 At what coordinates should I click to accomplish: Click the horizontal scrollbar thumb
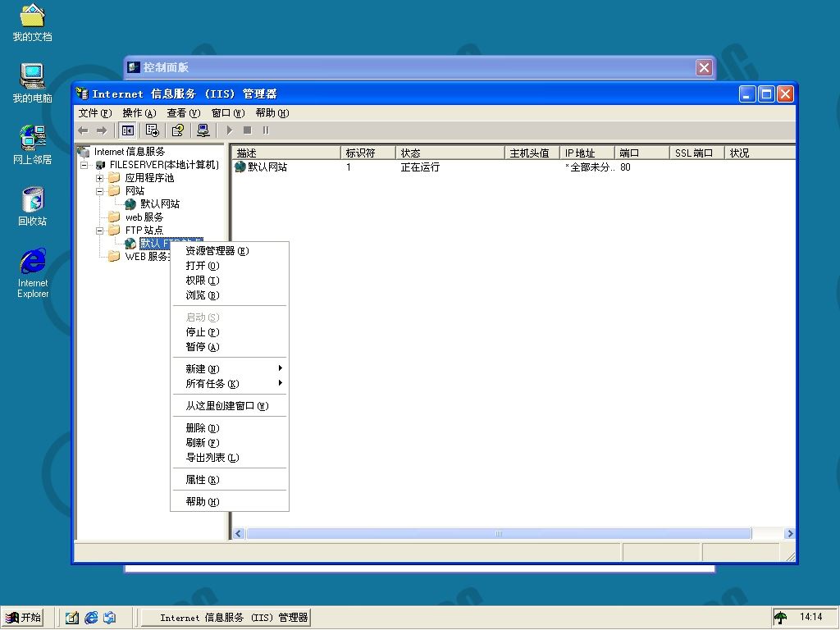point(499,533)
